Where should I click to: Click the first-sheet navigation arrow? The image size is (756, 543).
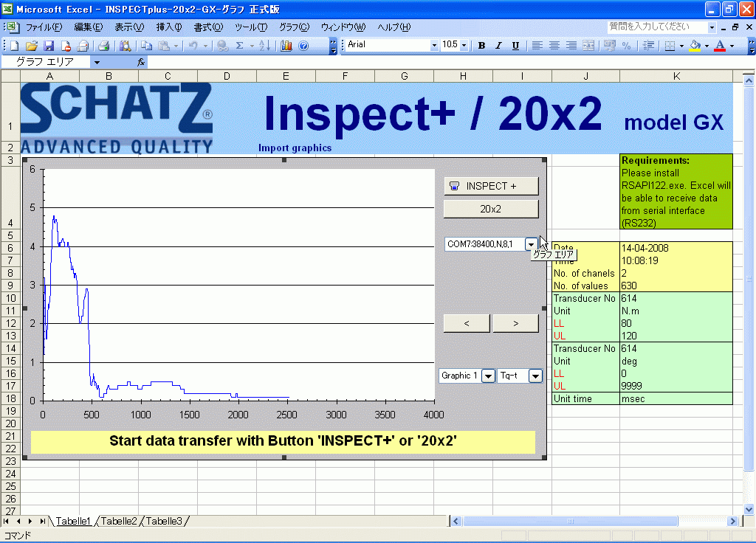(6, 521)
